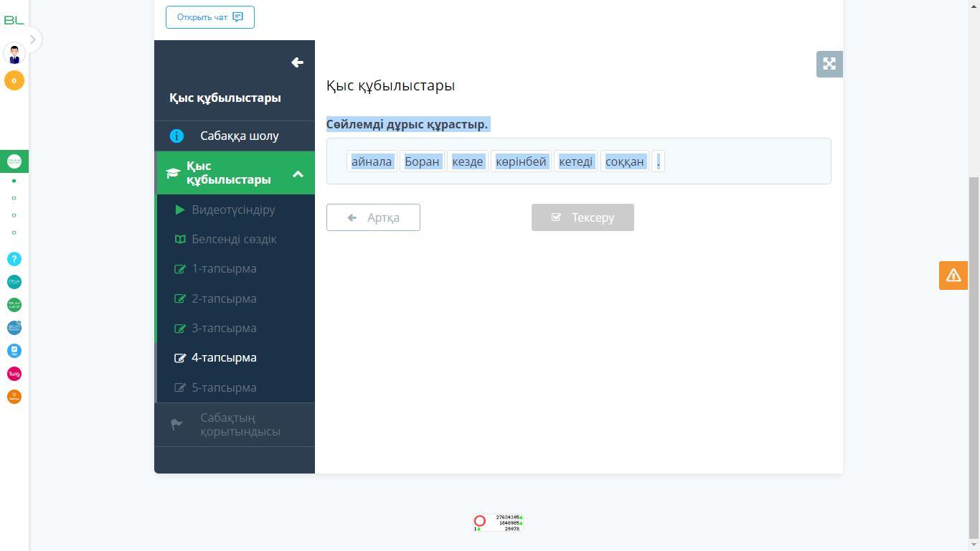Open Белсенді сөздік item
This screenshot has height=551, width=980.
[235, 239]
